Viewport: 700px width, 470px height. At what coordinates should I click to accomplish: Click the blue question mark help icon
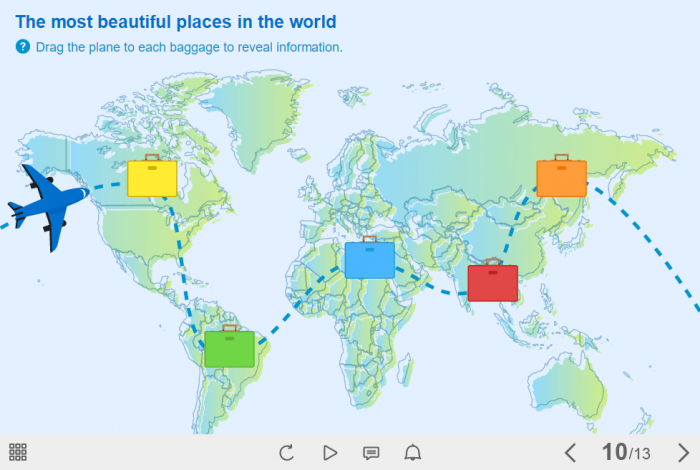point(23,47)
